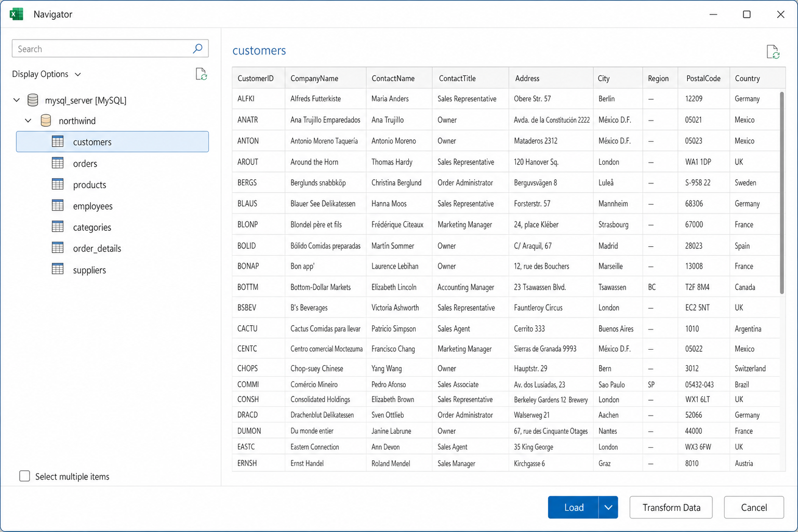The width and height of the screenshot is (798, 532).
Task: Click the Excel logo in the title bar
Action: pos(17,14)
